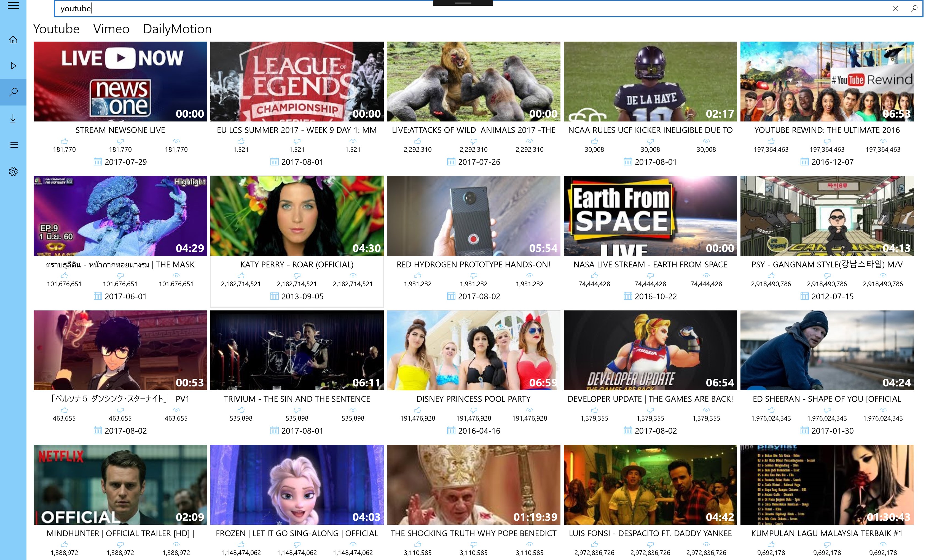Go to Home in sidebar
Viewport: 926px width, 560px height.
pos(13,40)
